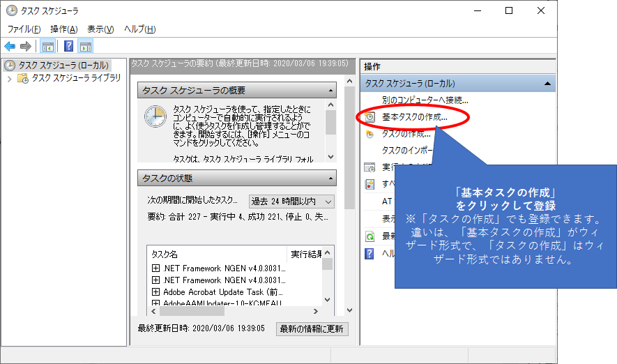617x364 pixels.
Task: Toggle the action pane toolbar icon
Action: (x=85, y=47)
